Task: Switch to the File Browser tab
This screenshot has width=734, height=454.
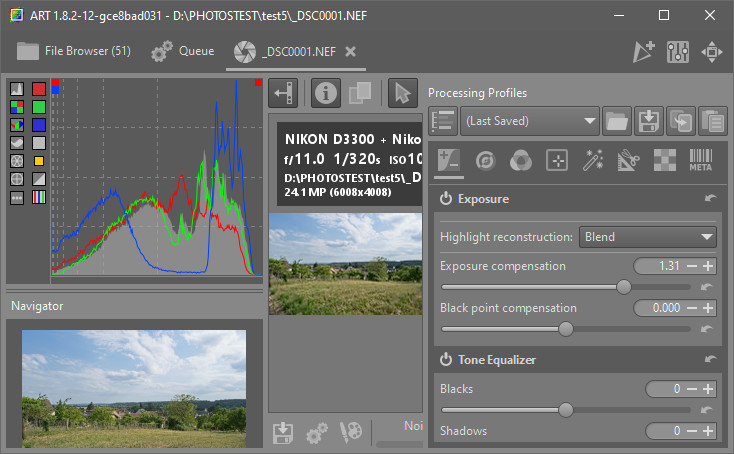Action: 74,50
